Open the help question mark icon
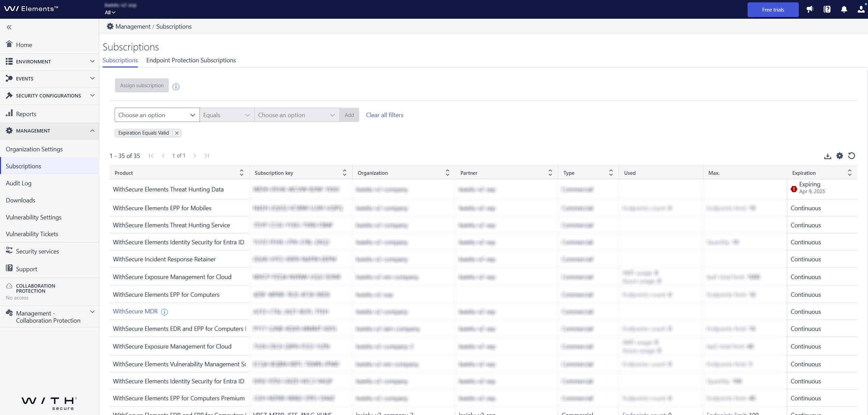The image size is (868, 415). pyautogui.click(x=827, y=9)
